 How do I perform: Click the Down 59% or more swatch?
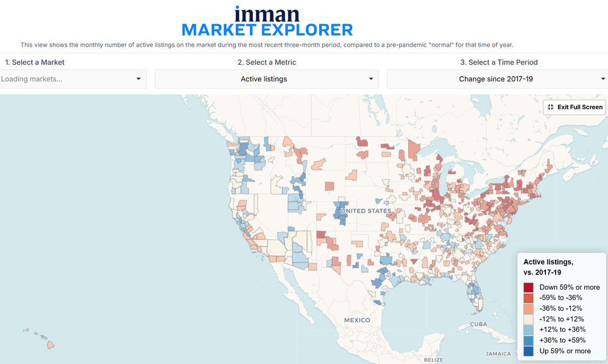pos(529,287)
